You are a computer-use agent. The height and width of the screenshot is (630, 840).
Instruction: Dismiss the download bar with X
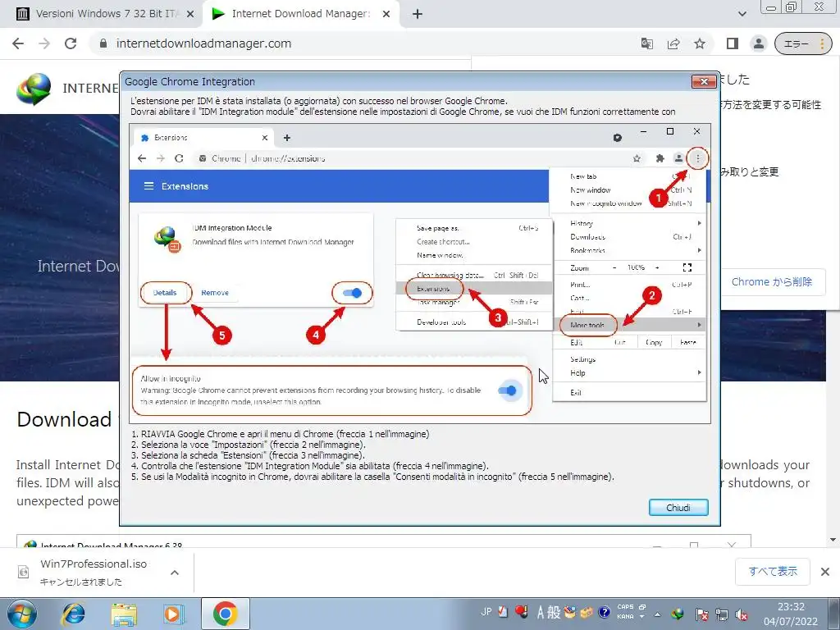pos(825,572)
